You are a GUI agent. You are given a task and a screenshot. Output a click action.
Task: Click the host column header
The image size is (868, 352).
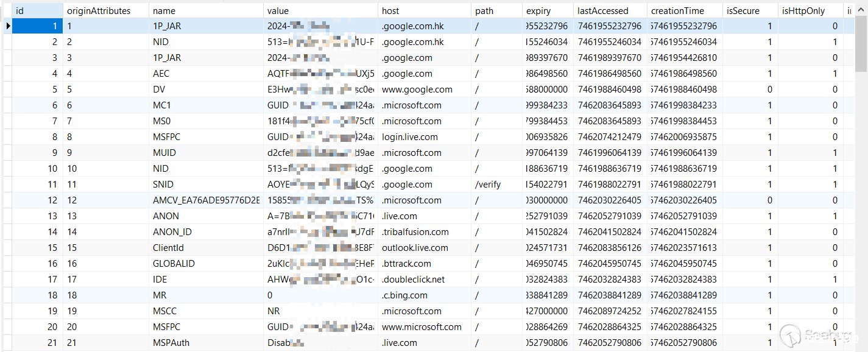click(x=425, y=11)
